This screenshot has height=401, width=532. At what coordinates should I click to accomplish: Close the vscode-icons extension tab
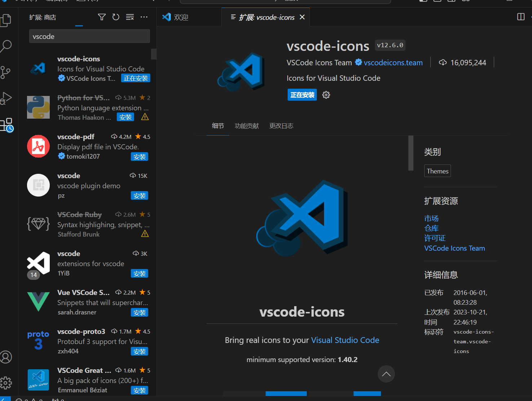[x=302, y=17]
